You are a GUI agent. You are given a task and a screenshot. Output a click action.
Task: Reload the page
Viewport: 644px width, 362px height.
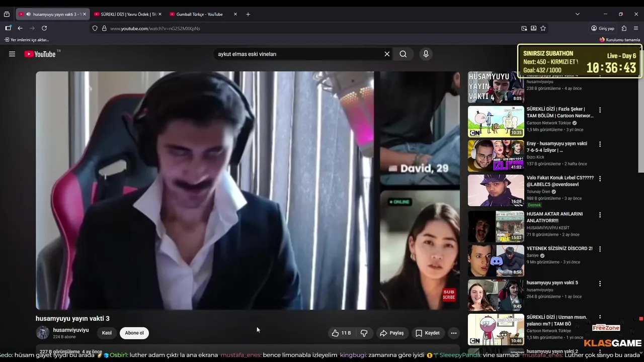click(x=44, y=28)
